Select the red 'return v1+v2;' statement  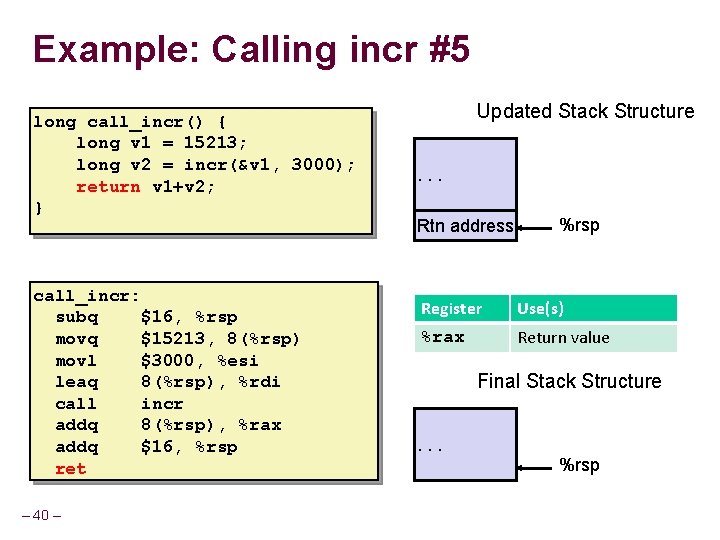(x=145, y=187)
